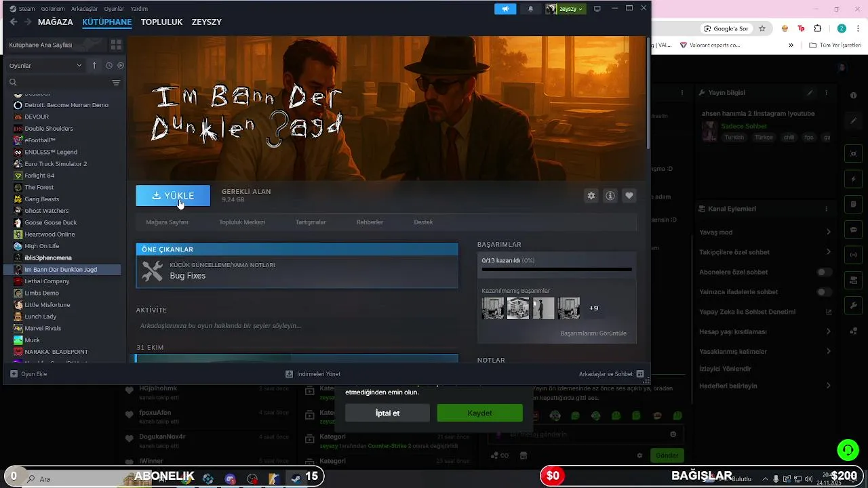The height and width of the screenshot is (488, 868).
Task: Toggle Yalnızca ifadelerle sohbet switch
Action: tap(824, 292)
